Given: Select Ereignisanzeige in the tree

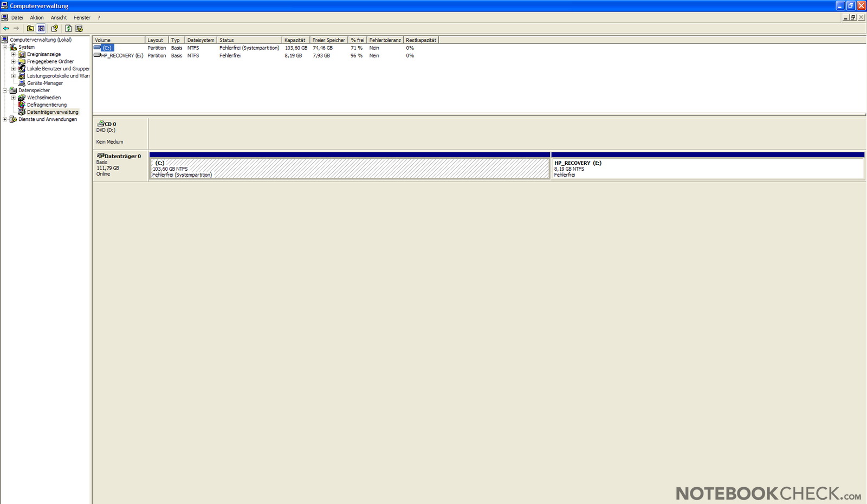Looking at the screenshot, I should (x=44, y=54).
